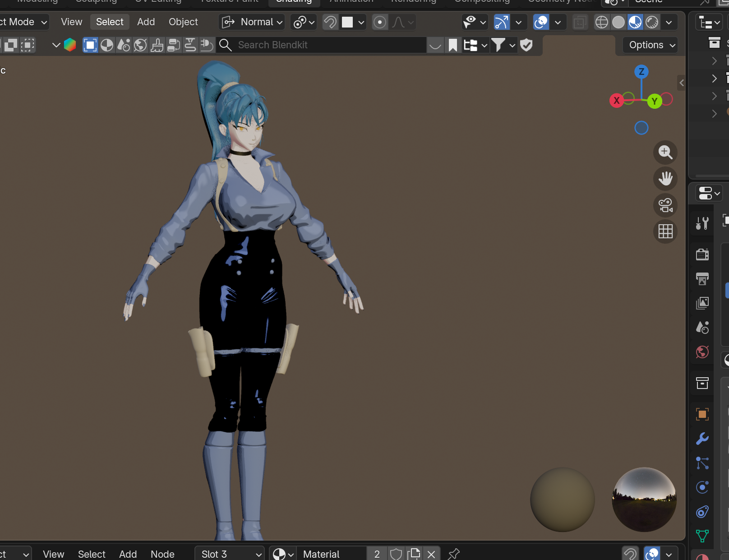
Task: Expand the Options dropdown in the viewport
Action: 650,45
